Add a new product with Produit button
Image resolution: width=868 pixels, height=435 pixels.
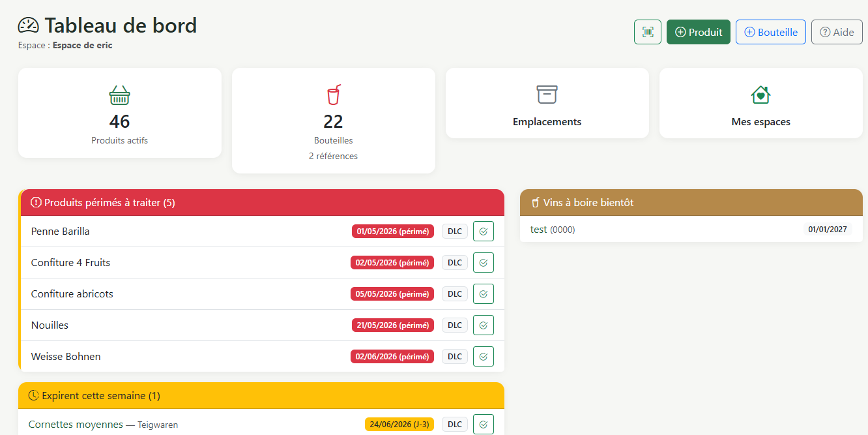[x=699, y=32]
